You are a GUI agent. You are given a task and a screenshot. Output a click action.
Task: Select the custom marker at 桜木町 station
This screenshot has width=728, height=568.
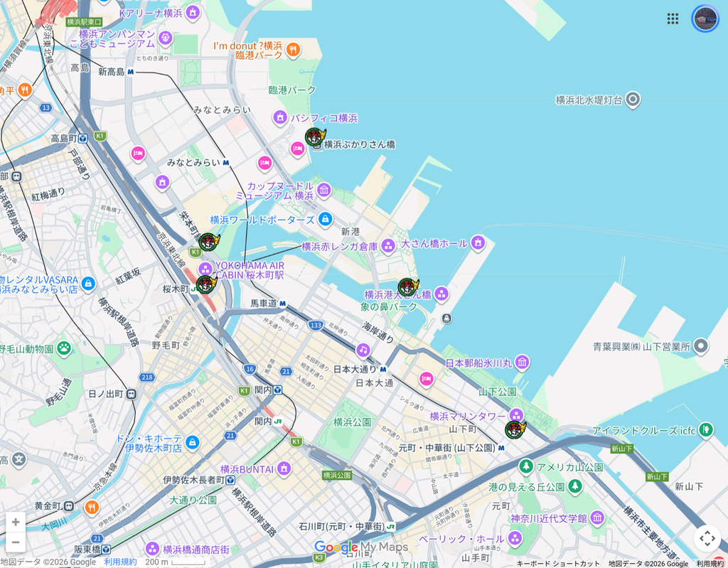tap(206, 284)
